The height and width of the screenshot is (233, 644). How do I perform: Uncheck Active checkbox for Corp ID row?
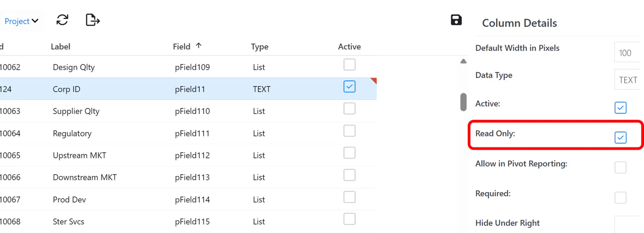click(349, 87)
